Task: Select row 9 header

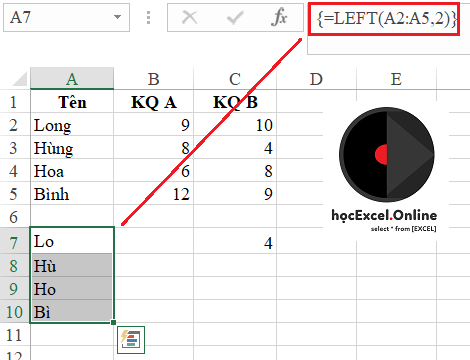Action: [x=15, y=288]
